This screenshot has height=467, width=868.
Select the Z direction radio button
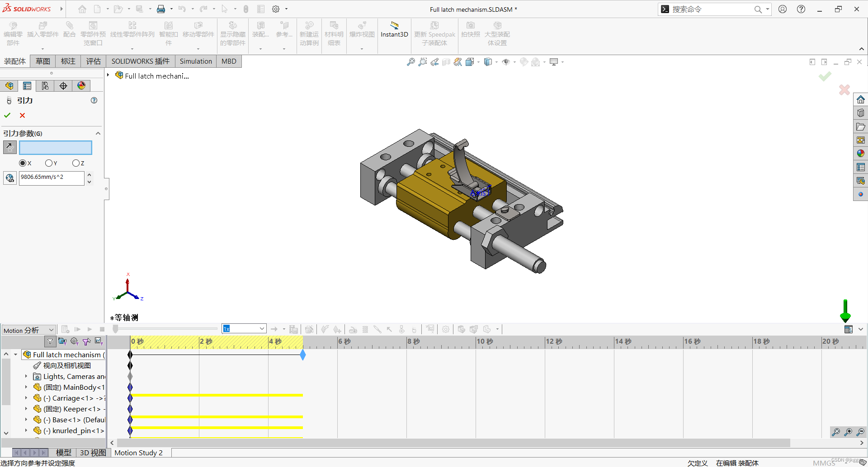pos(75,163)
